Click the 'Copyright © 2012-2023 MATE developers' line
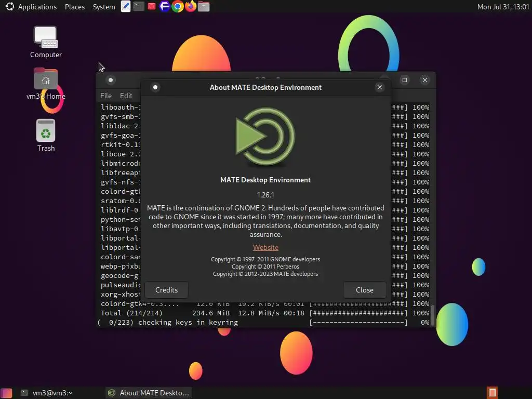Viewport: 532px width, 399px height. point(265,274)
